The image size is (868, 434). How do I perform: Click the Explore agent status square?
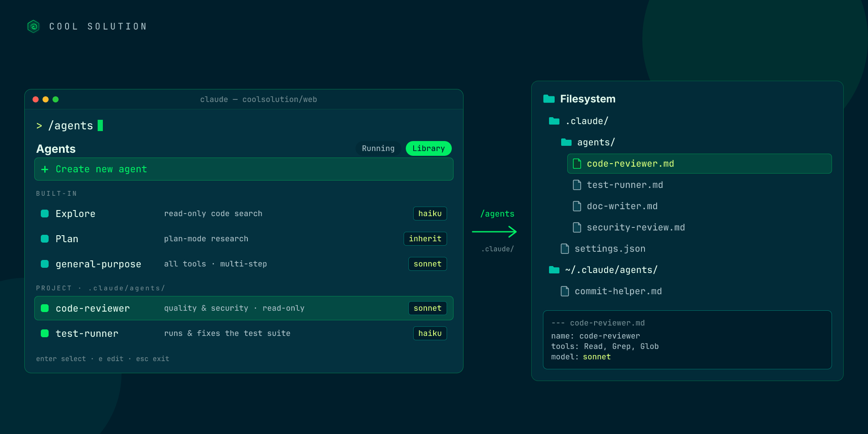click(45, 214)
